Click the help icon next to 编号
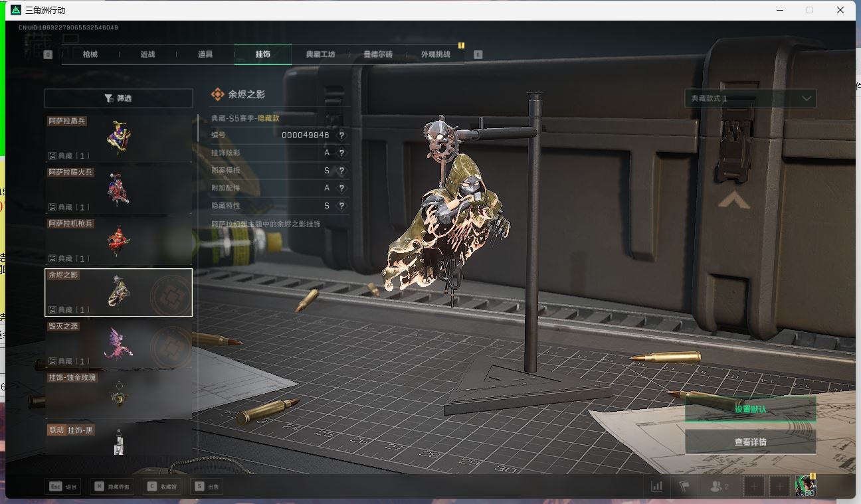 coord(341,135)
